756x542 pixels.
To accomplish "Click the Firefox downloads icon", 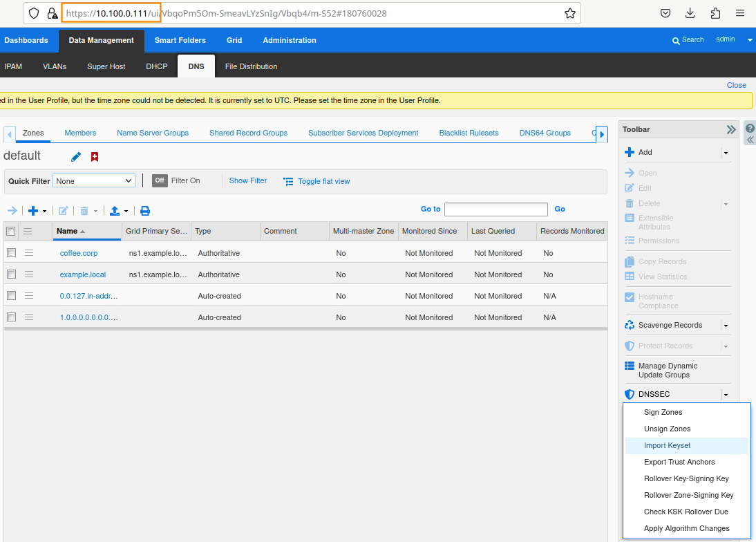I will [x=690, y=13].
